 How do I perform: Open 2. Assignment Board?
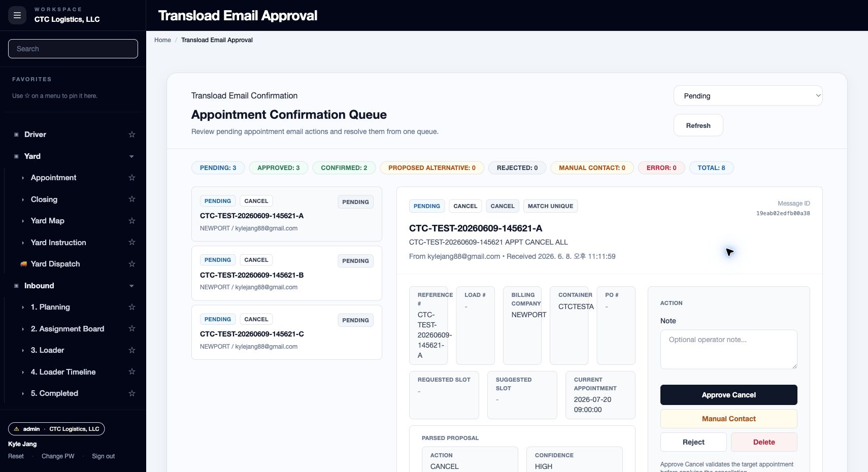68,329
